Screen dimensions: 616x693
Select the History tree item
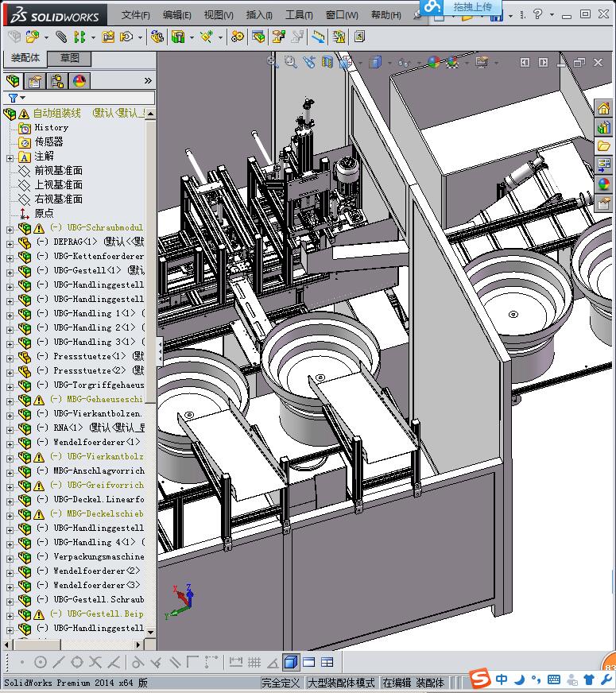point(51,128)
